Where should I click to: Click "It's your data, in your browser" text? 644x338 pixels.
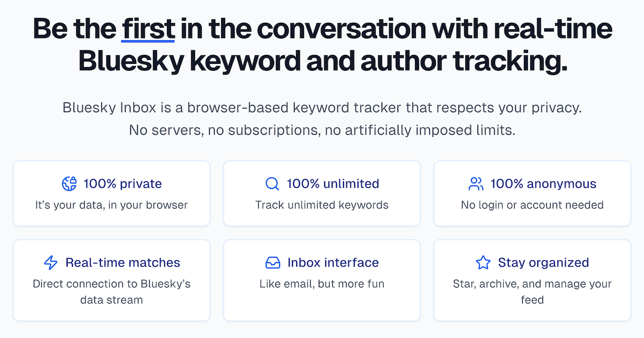112,205
